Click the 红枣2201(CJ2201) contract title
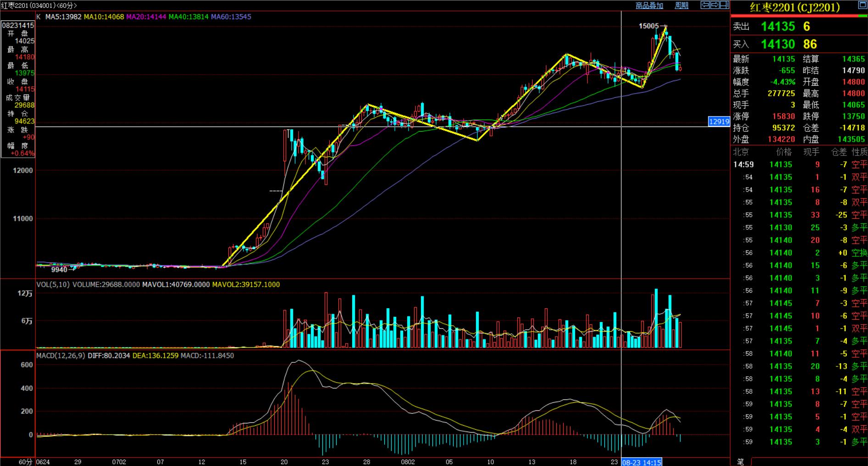The height and width of the screenshot is (466, 868). coord(795,7)
